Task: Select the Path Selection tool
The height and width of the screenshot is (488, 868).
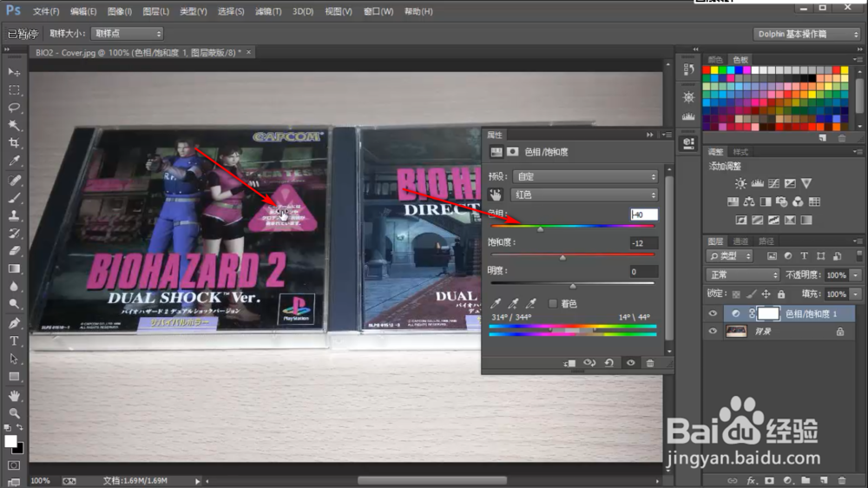Action: click(x=14, y=359)
